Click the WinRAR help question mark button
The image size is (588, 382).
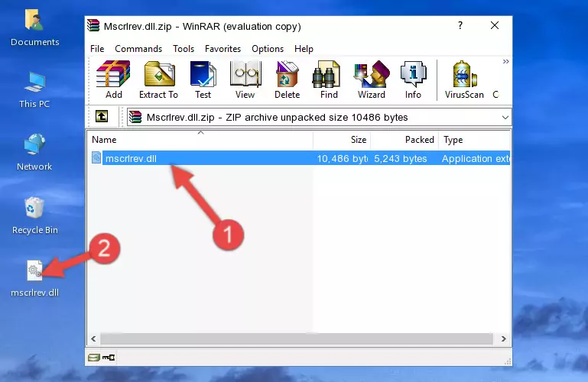460,25
